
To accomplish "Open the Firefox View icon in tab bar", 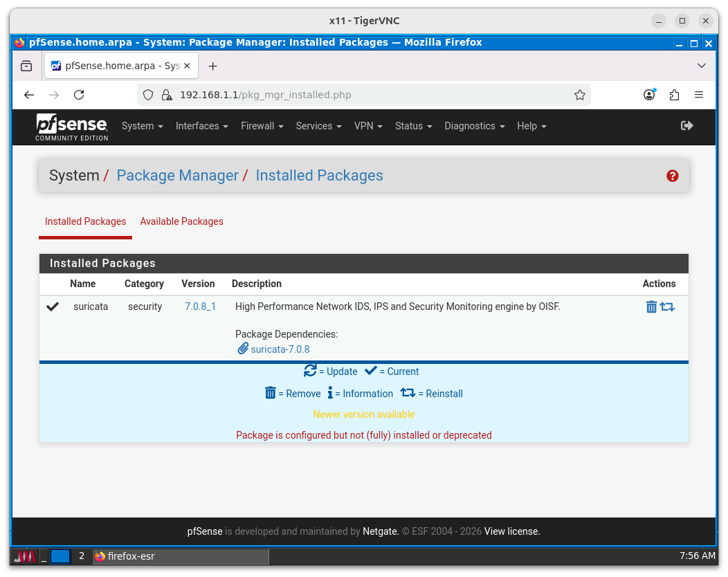I will [x=26, y=66].
